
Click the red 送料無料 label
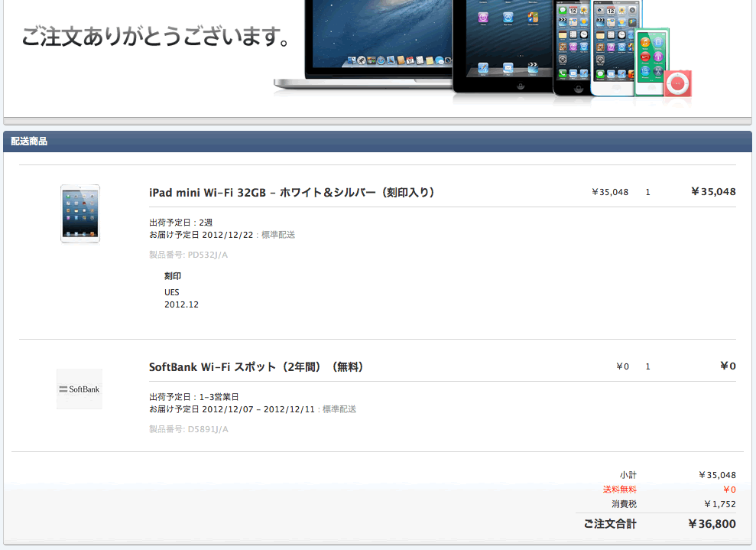point(620,490)
